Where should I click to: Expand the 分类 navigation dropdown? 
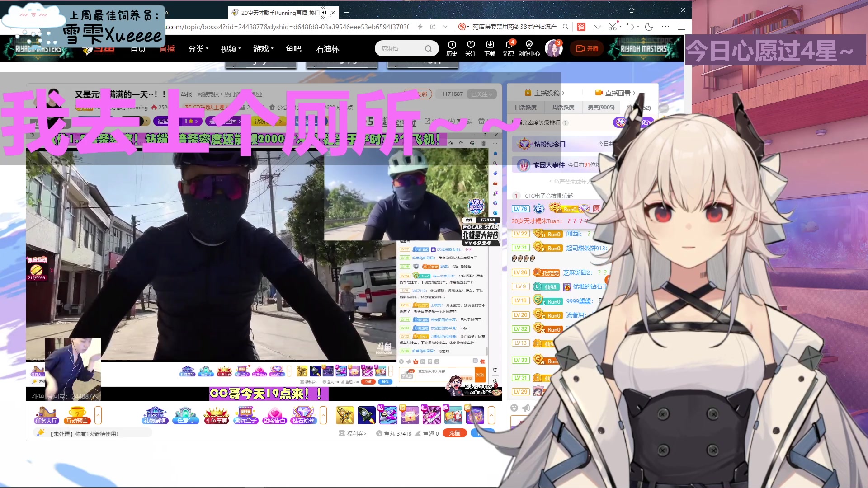click(198, 48)
